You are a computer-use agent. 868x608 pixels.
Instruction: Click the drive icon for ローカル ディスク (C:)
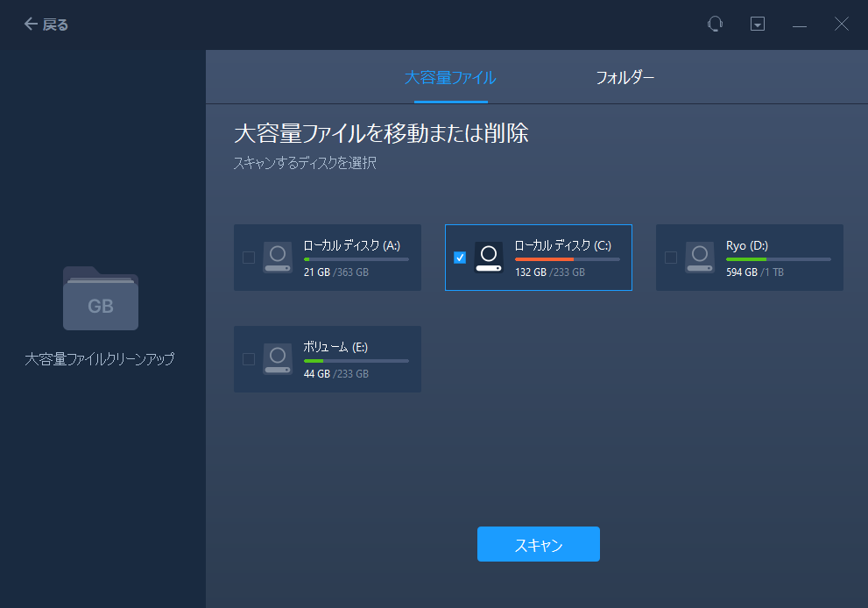tap(488, 258)
